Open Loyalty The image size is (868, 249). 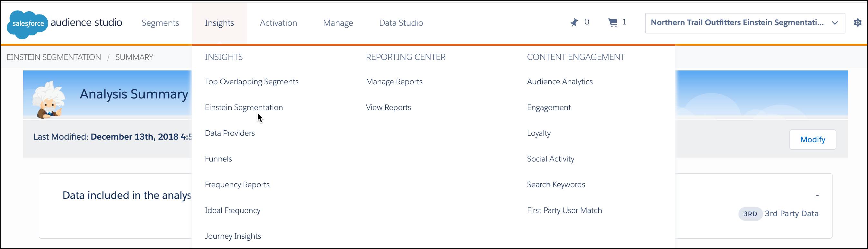point(538,133)
